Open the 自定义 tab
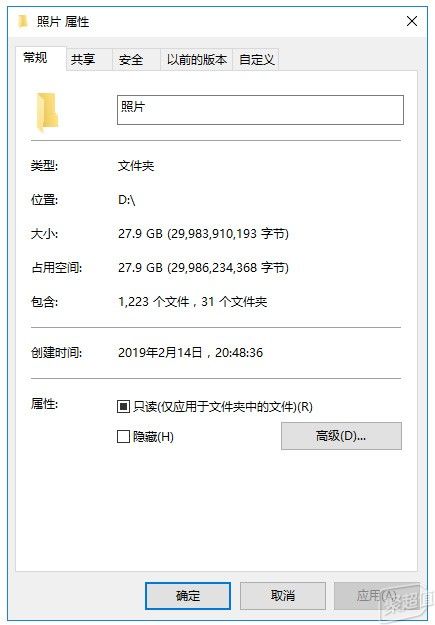The width and height of the screenshot is (435, 625). tap(256, 60)
